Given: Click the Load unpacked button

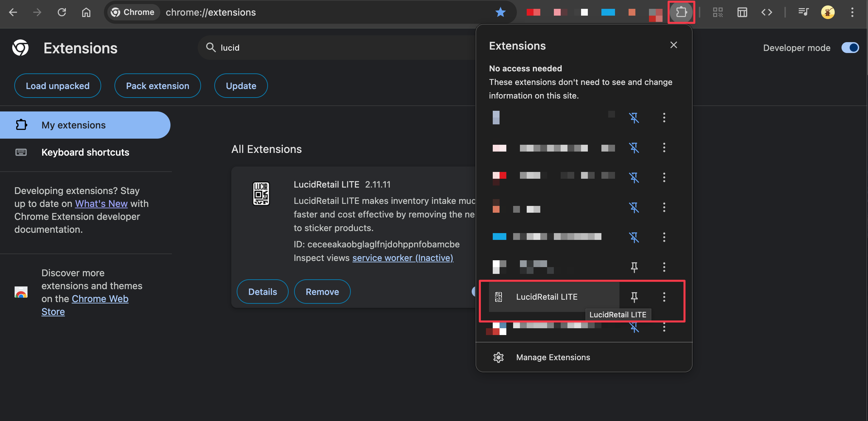Looking at the screenshot, I should click(x=57, y=85).
